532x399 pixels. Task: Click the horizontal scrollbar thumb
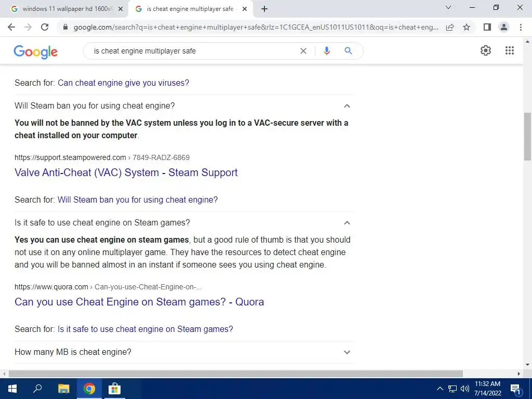[x=236, y=374]
